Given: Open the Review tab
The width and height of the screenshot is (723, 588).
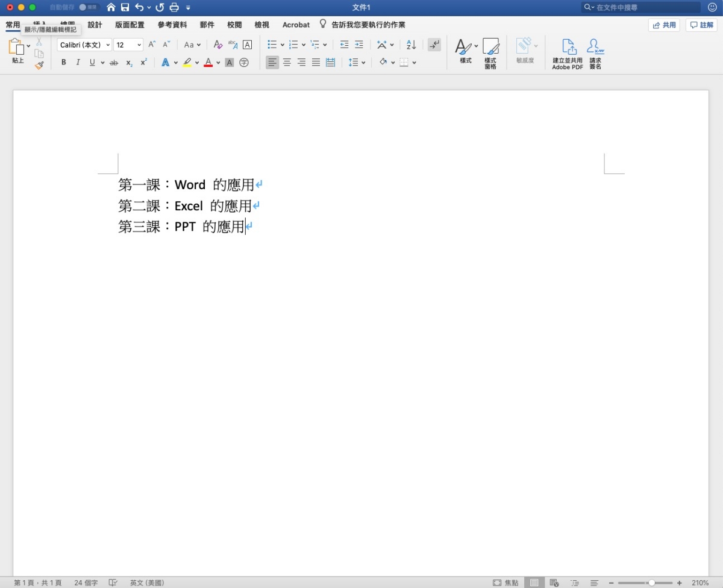Looking at the screenshot, I should pyautogui.click(x=234, y=25).
